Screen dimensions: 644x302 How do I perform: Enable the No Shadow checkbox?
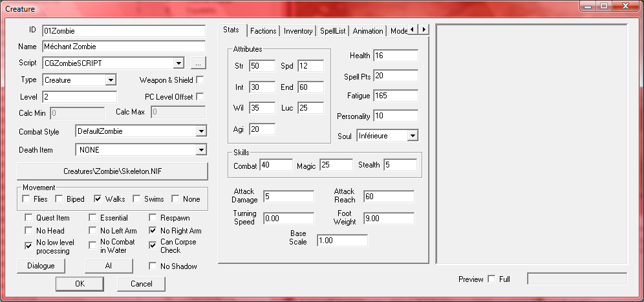point(153,266)
